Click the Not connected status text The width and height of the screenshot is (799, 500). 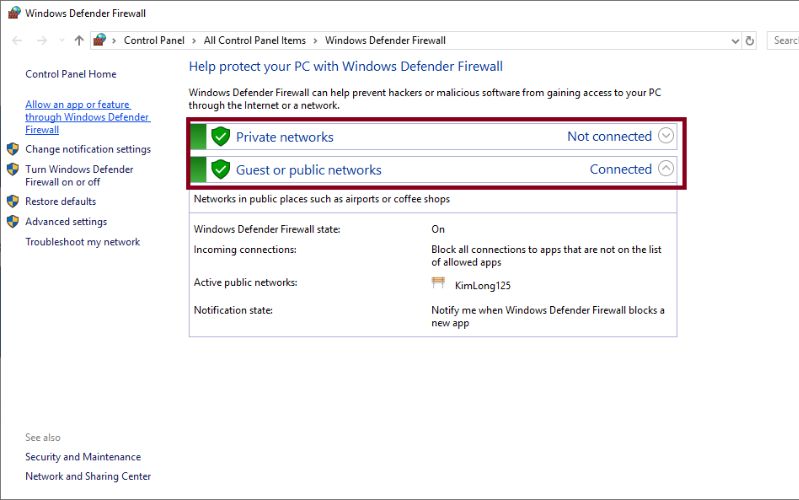pyautogui.click(x=609, y=136)
